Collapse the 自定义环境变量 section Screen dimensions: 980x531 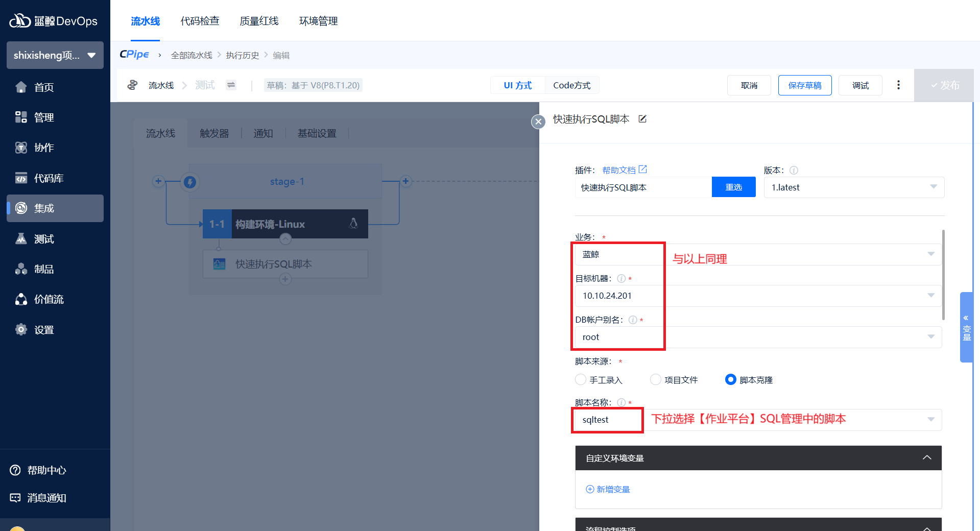click(x=926, y=458)
